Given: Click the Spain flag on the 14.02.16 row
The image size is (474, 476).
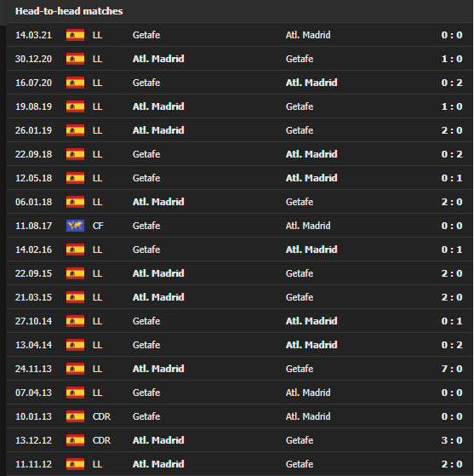Looking at the screenshot, I should pos(75,249).
